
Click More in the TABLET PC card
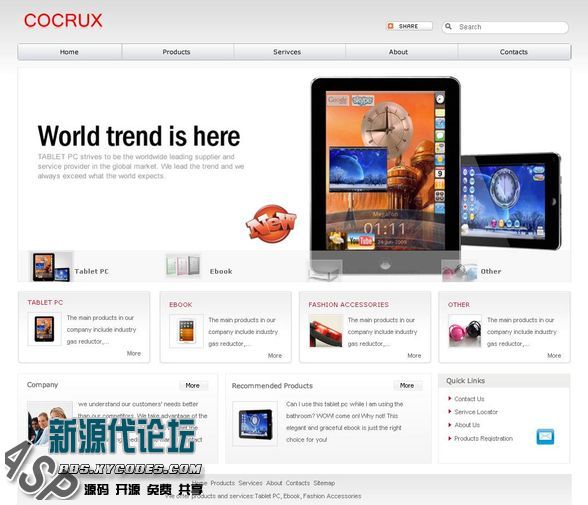134,353
